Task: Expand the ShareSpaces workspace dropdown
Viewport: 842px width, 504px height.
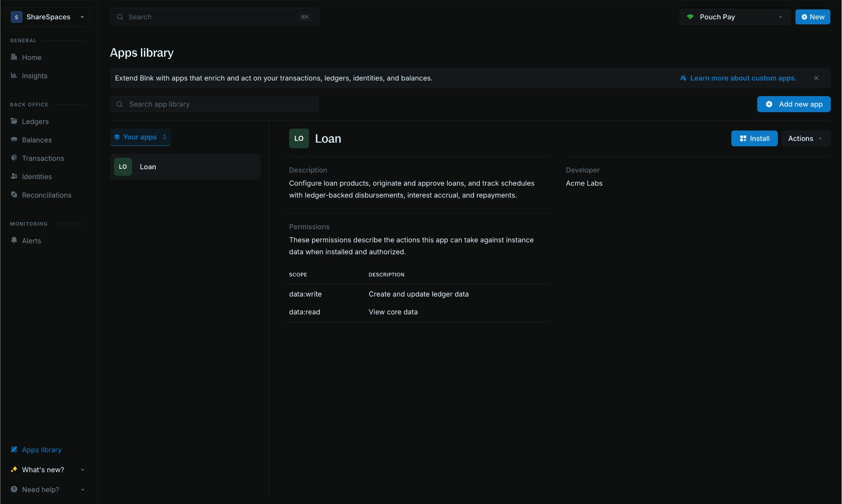Action: point(82,17)
